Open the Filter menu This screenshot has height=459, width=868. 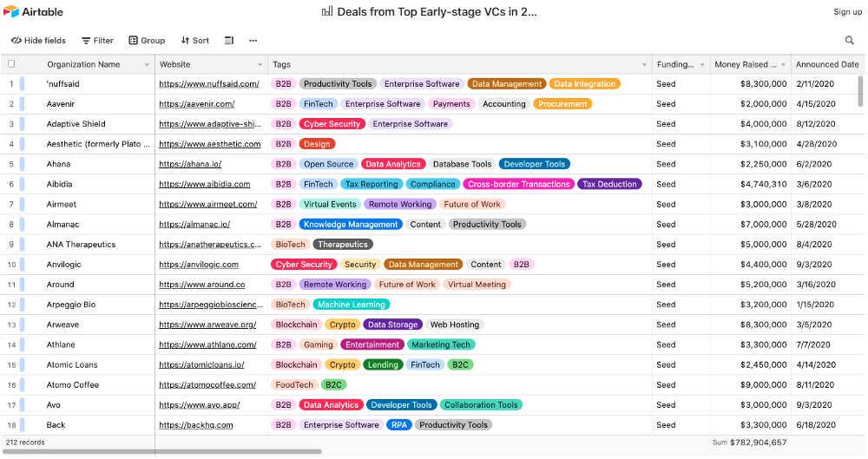click(x=97, y=41)
